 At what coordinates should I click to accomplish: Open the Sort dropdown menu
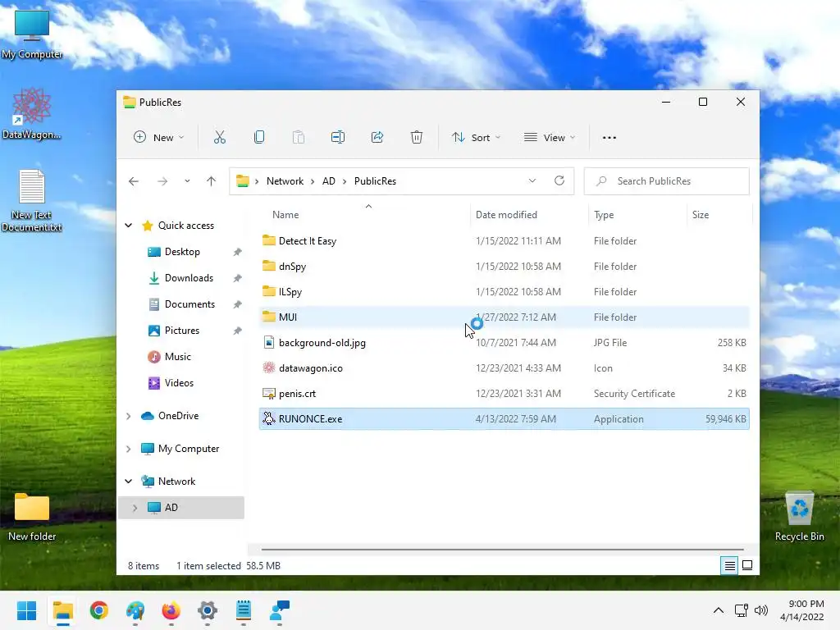pyautogui.click(x=476, y=137)
